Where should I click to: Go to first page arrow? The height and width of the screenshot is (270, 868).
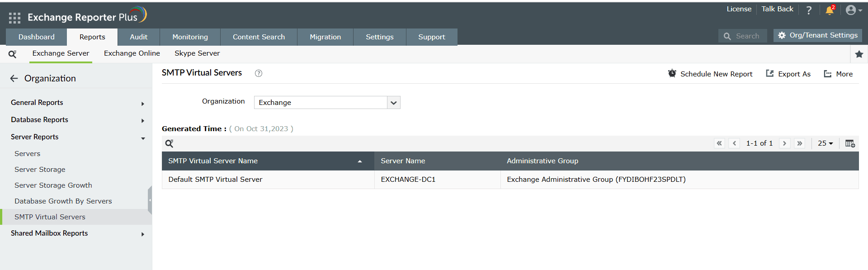tap(719, 143)
